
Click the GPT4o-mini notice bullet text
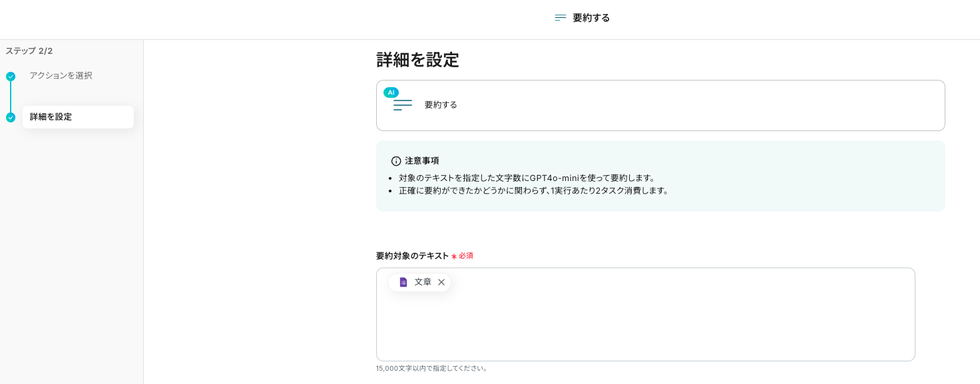click(x=527, y=178)
